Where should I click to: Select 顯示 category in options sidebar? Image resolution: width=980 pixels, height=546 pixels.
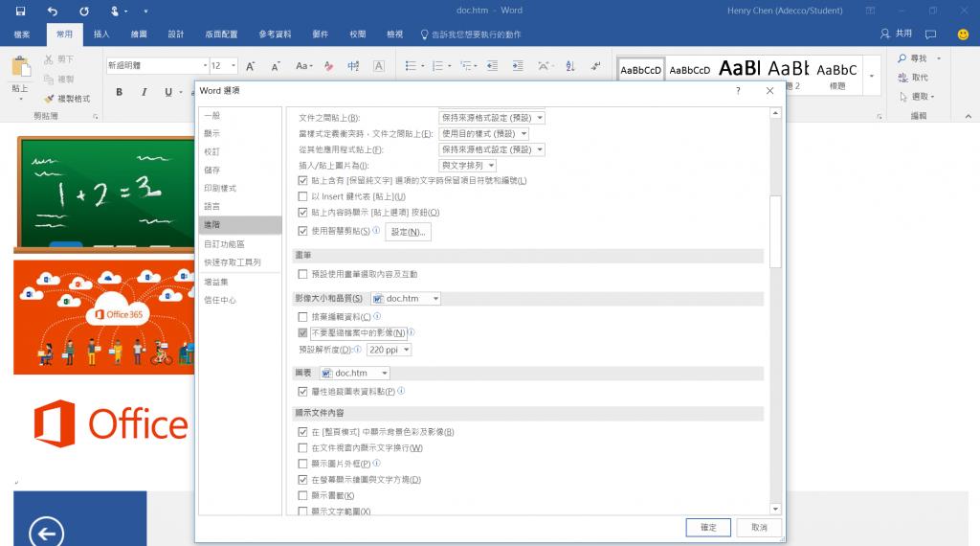[x=240, y=133]
